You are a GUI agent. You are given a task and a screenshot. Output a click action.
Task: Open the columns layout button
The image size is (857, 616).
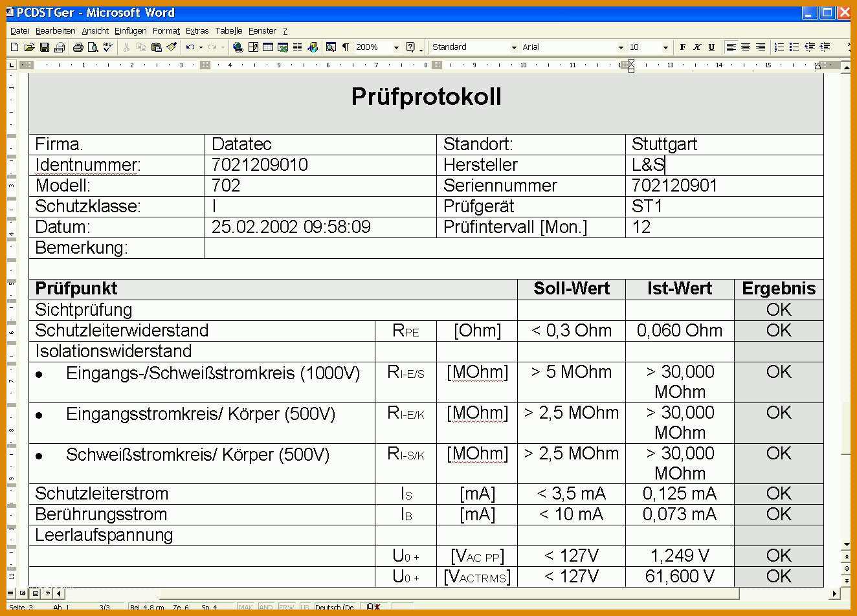(x=297, y=47)
